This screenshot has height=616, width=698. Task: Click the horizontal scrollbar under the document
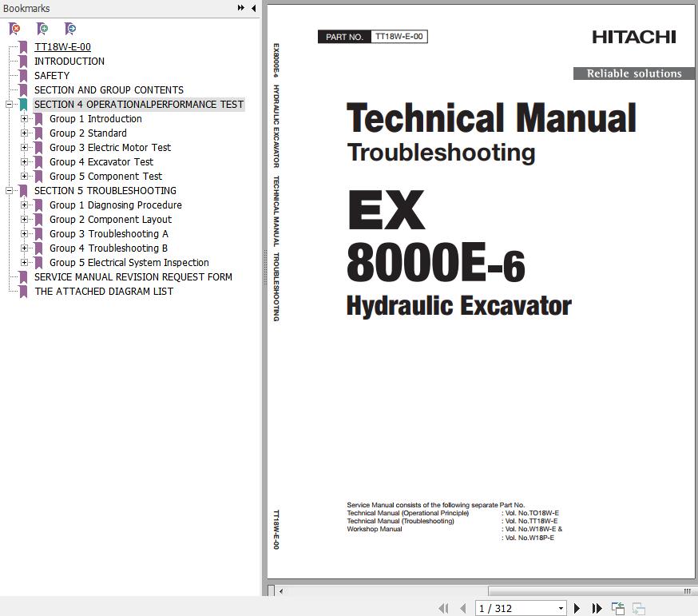click(479, 591)
